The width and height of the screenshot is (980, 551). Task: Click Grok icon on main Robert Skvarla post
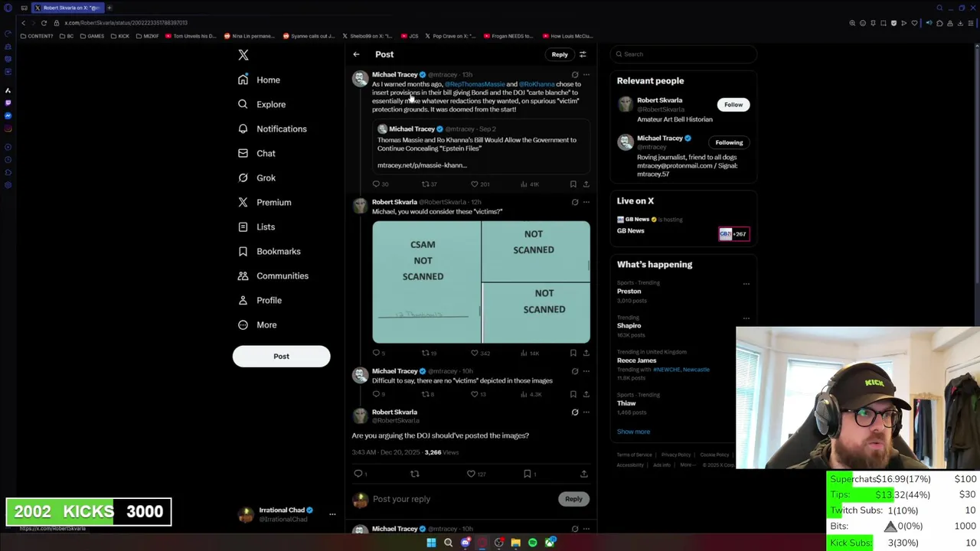(x=575, y=412)
